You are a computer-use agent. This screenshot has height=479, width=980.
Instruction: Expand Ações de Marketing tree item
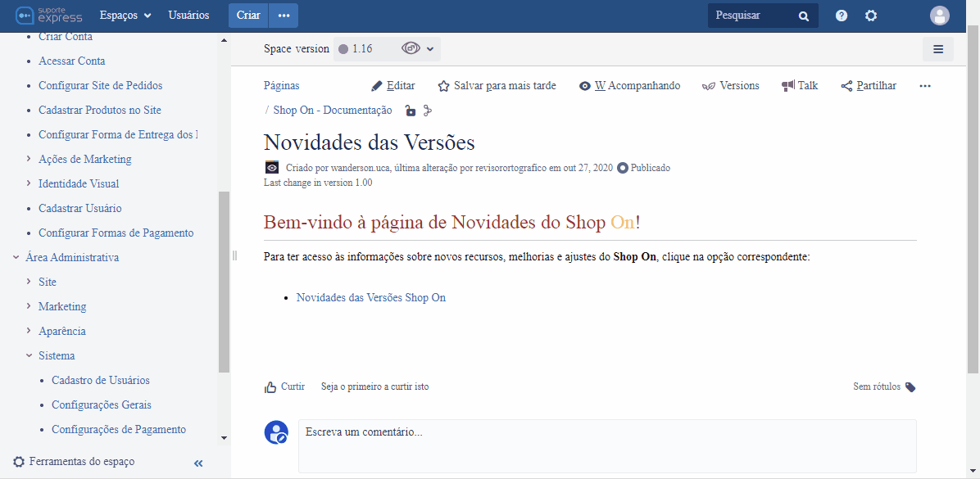[x=29, y=159]
